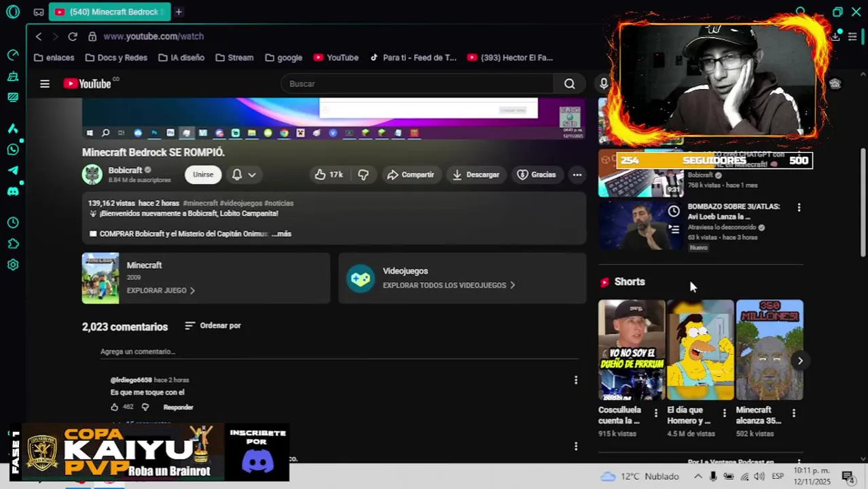Open Discord in the Opera sidebar
The height and width of the screenshot is (489, 868).
click(x=13, y=192)
